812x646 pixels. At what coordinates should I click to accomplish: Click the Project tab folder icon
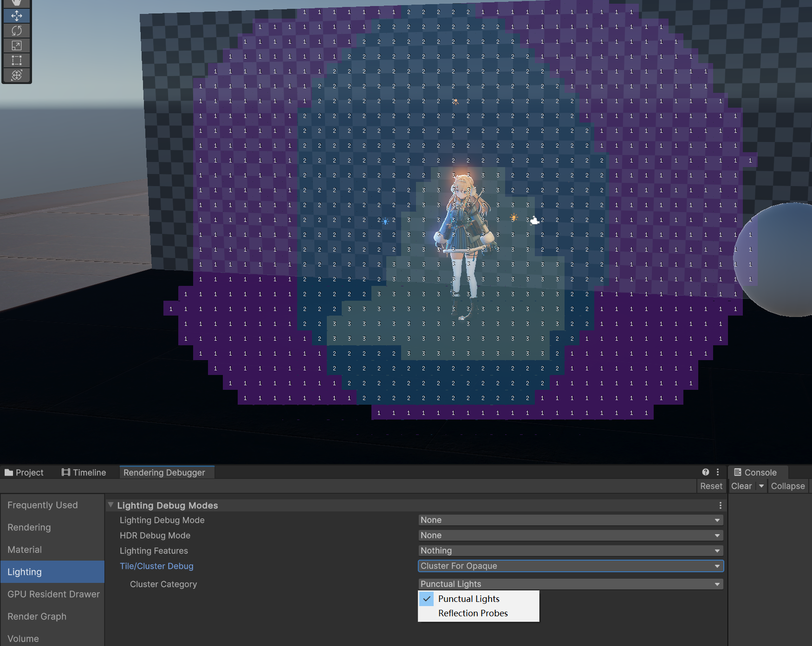pyautogui.click(x=9, y=472)
